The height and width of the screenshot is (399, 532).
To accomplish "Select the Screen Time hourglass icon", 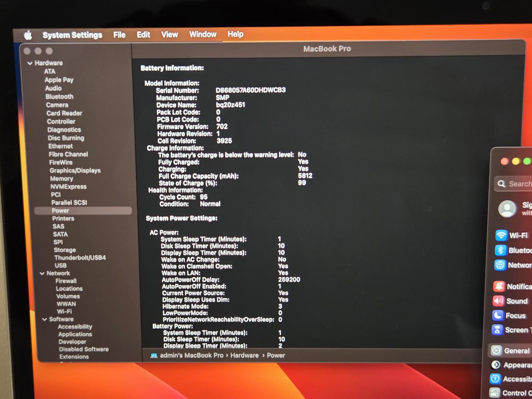I will pyautogui.click(x=497, y=330).
